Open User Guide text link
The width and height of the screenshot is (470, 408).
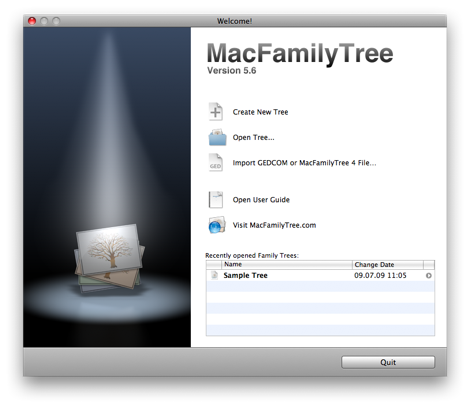(261, 200)
